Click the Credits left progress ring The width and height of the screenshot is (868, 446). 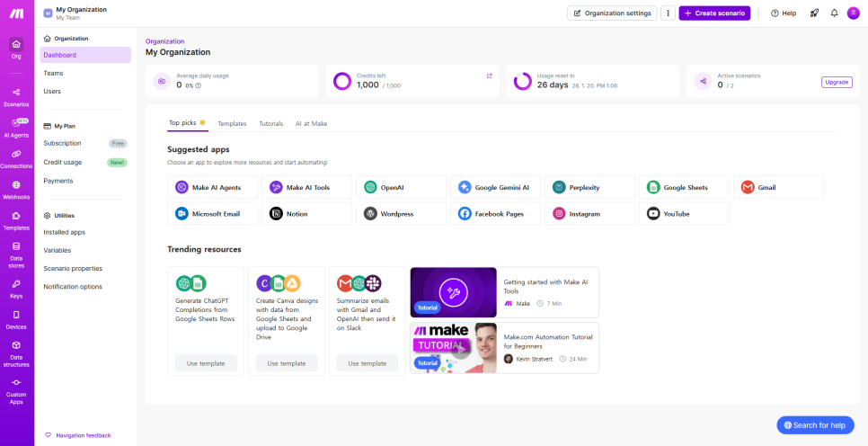click(342, 82)
